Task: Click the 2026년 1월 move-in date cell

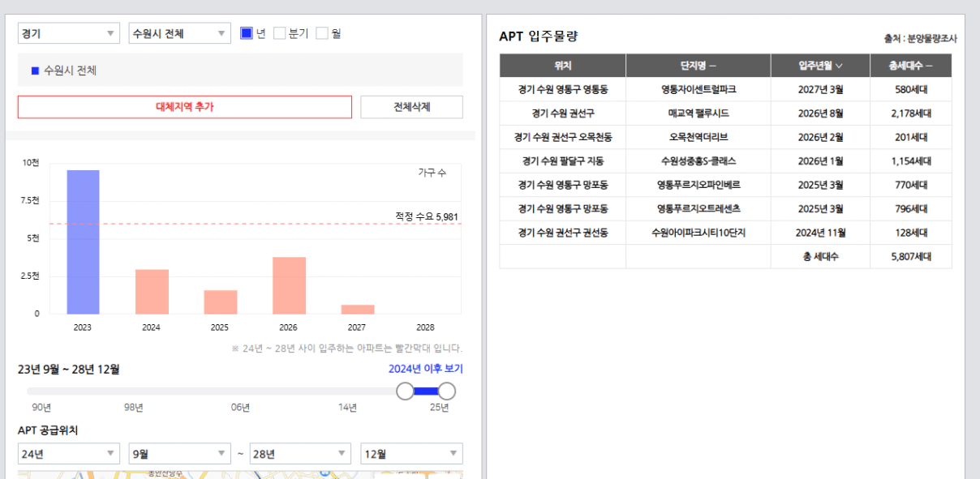Action: coord(820,161)
